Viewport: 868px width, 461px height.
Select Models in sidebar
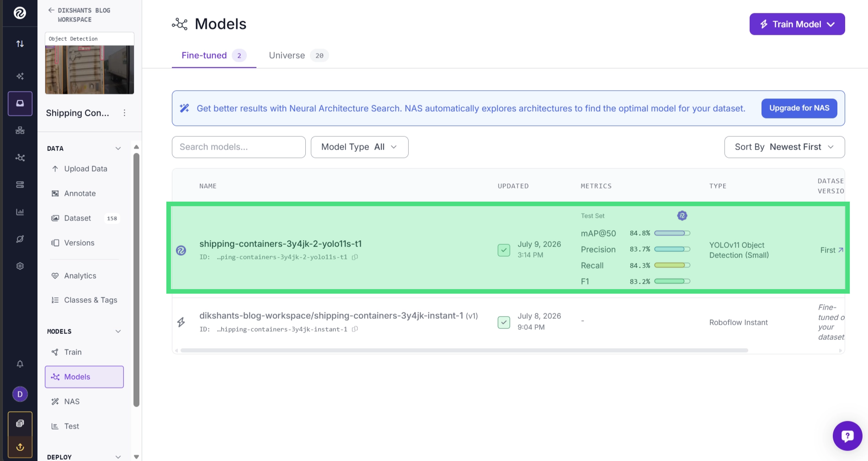click(84, 377)
